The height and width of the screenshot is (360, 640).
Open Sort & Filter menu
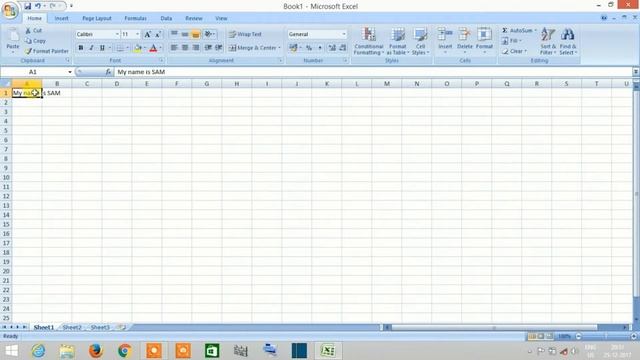[x=548, y=41]
